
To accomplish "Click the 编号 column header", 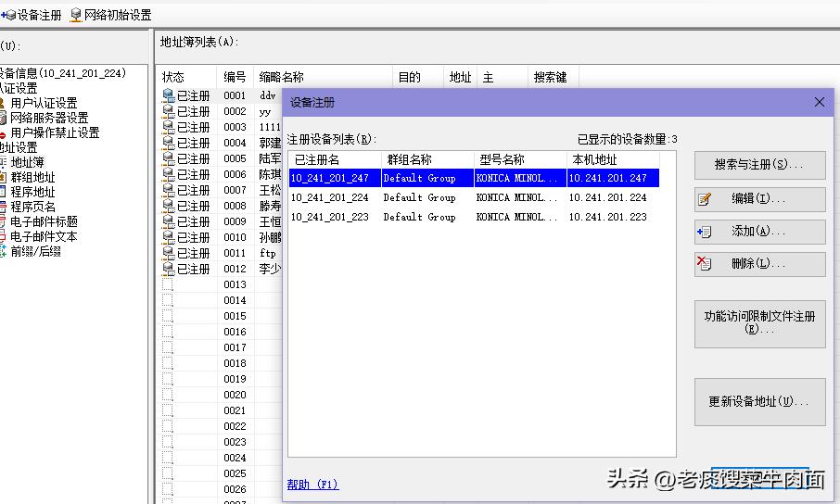I will 235,77.
